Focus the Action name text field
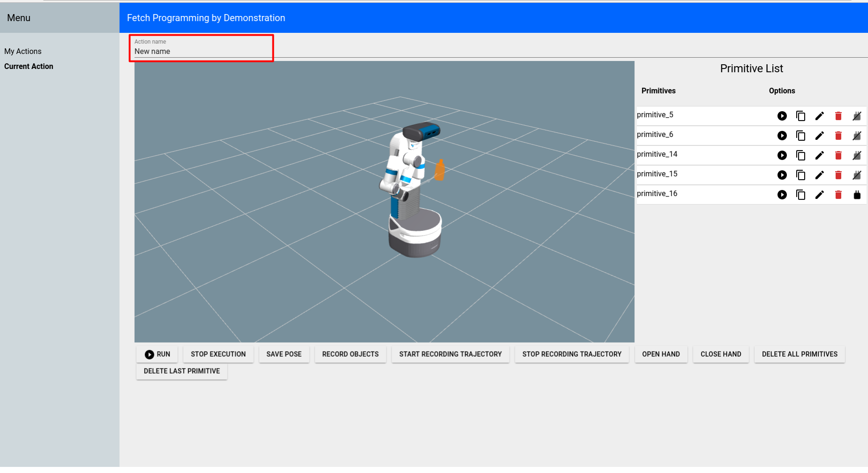Image resolution: width=868 pixels, height=473 pixels. pos(202,48)
